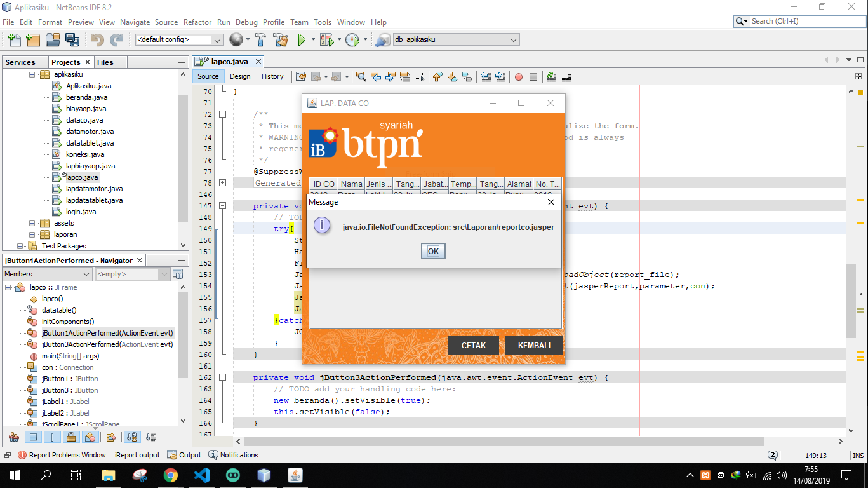
Task: Expand the Test Packages node
Action: tap(20, 246)
